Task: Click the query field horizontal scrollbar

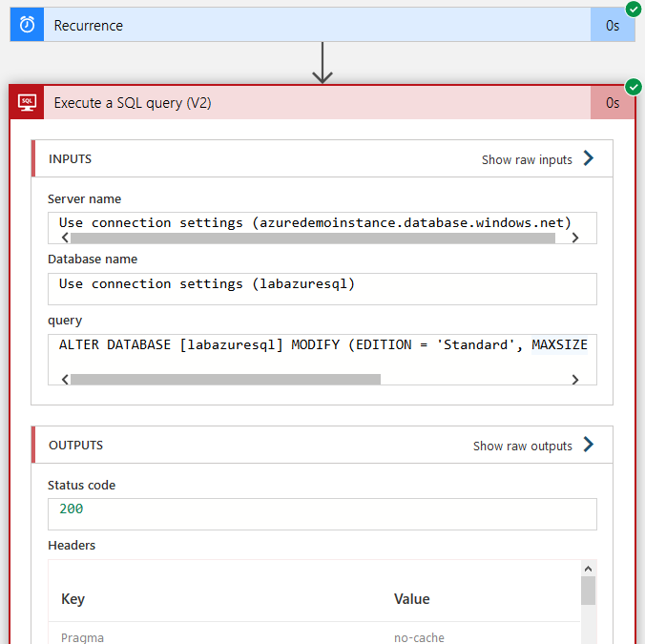Action: (225, 379)
